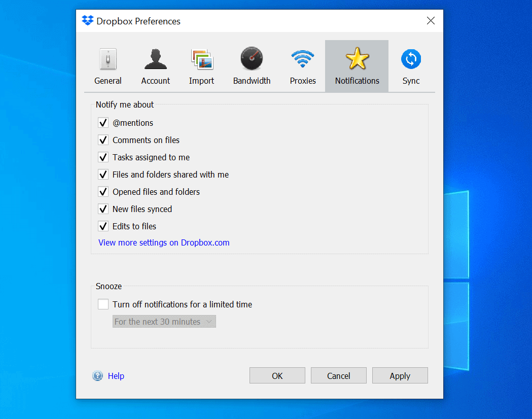
Task: Click the Help globe icon
Action: click(98, 375)
